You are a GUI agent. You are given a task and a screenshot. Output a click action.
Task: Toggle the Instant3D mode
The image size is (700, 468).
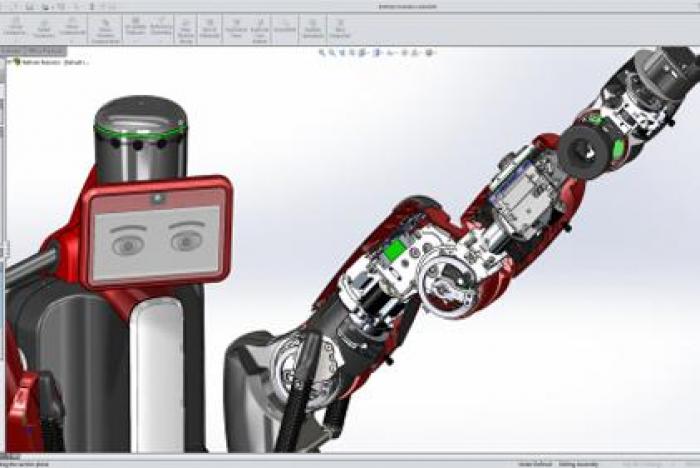tap(285, 27)
